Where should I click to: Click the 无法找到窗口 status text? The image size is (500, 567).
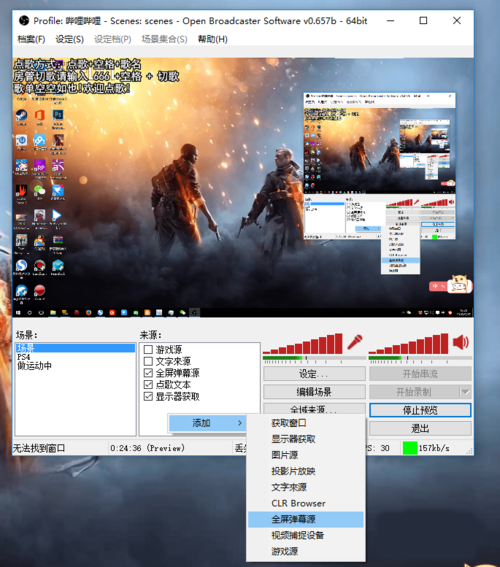point(39,448)
